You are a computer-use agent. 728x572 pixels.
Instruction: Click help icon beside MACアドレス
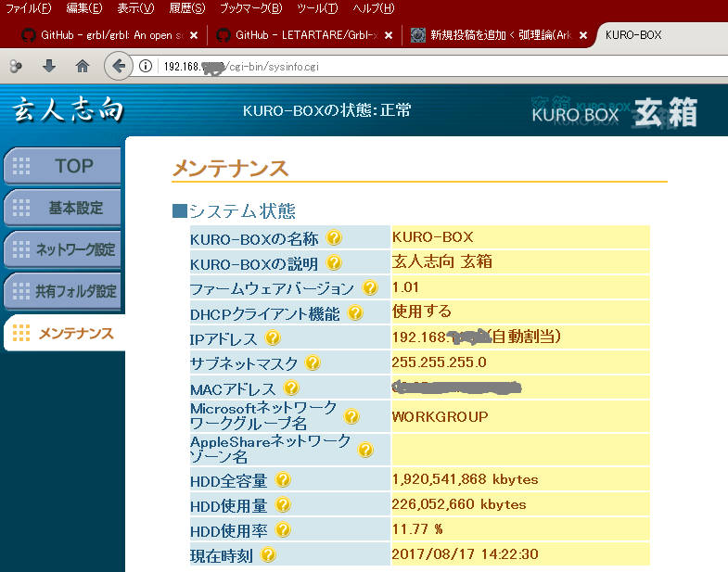coord(292,388)
